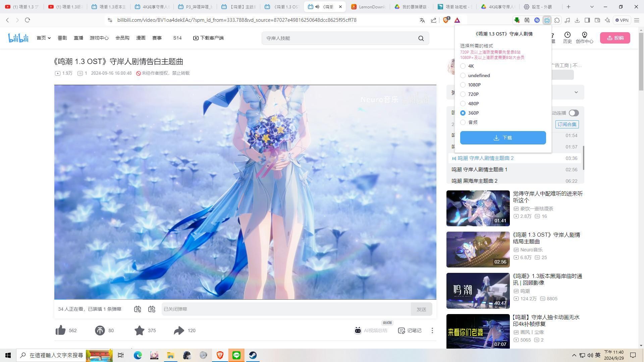644x362 pixels.
Task: Click the 下载 download button
Action: [503, 137]
